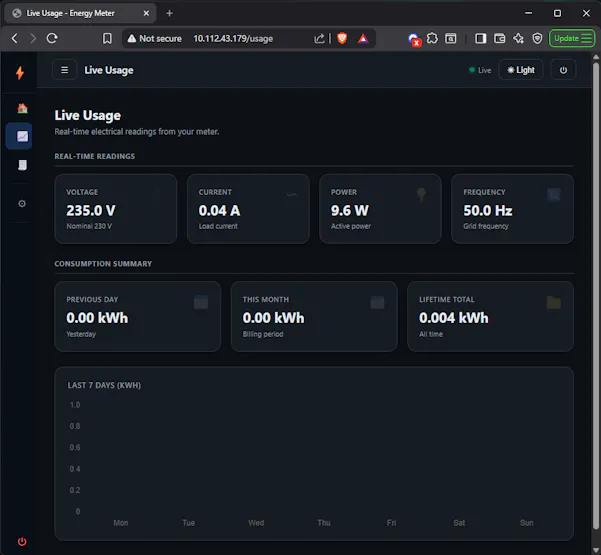Click the Not secure site warning
Viewport: 601px width, 555px height.
click(154, 38)
